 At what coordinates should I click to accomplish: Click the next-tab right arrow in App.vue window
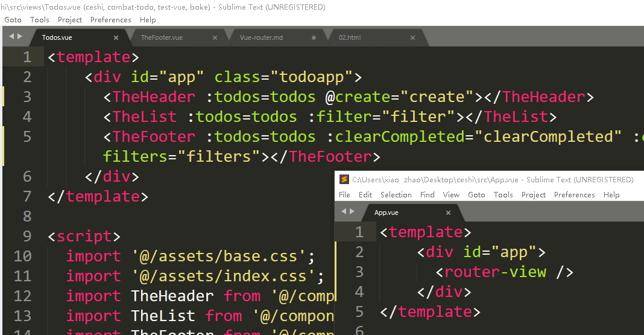pyautogui.click(x=352, y=211)
